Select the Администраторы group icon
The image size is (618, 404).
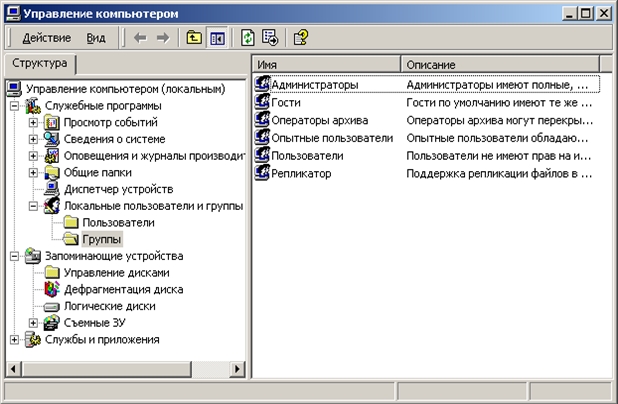tap(263, 85)
